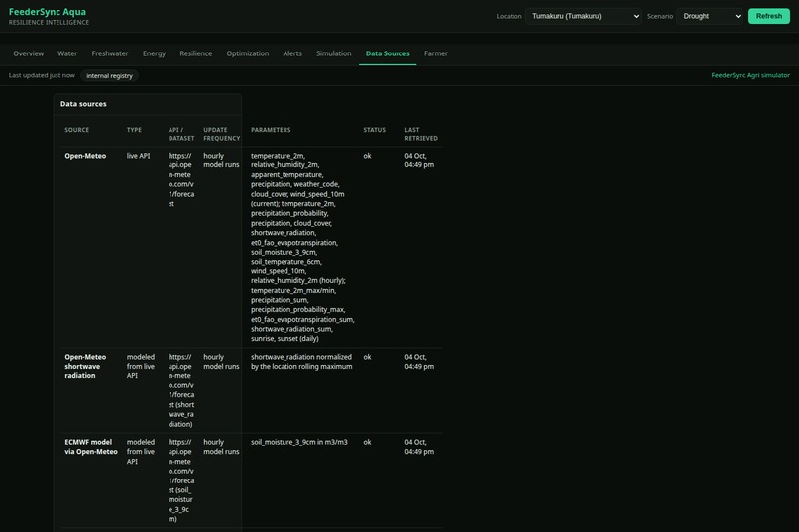Open the Simulation tab

click(x=334, y=53)
